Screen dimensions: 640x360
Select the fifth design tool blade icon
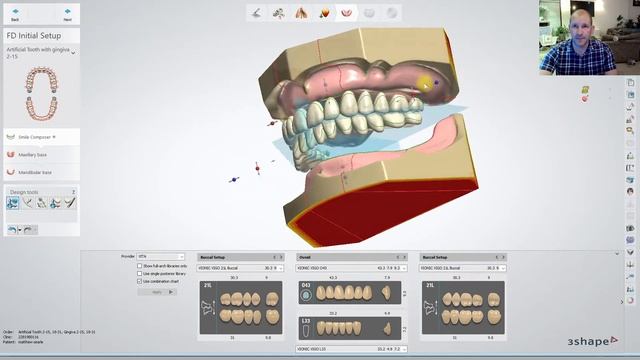(x=70, y=203)
